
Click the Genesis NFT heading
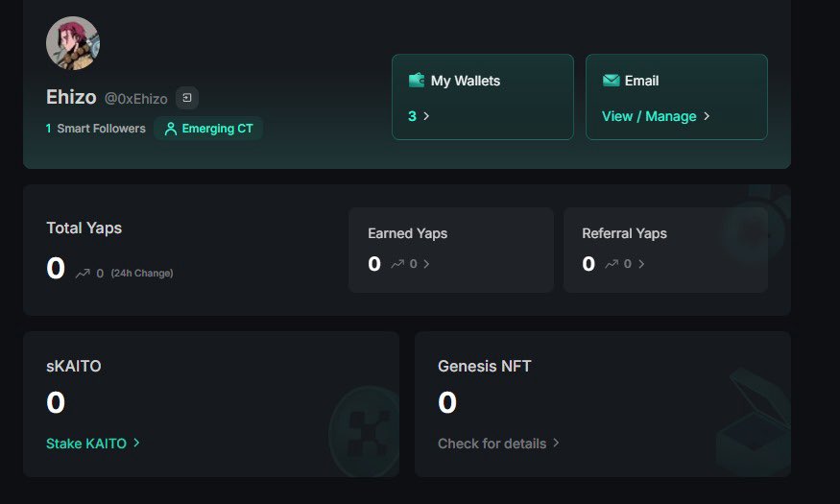(484, 366)
